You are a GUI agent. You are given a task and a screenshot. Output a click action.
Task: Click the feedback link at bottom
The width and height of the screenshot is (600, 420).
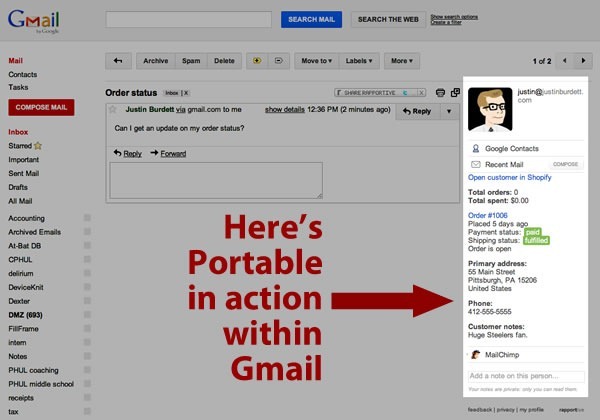click(480, 410)
